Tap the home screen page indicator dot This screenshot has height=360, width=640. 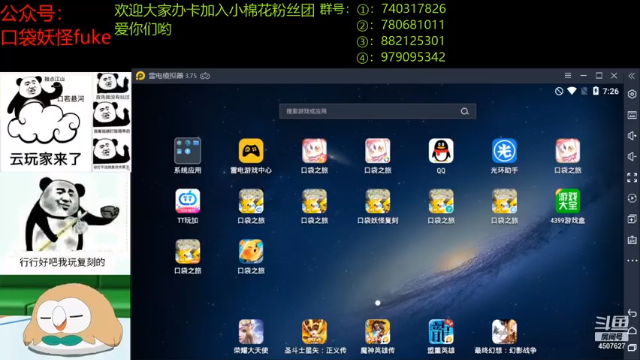(x=378, y=303)
